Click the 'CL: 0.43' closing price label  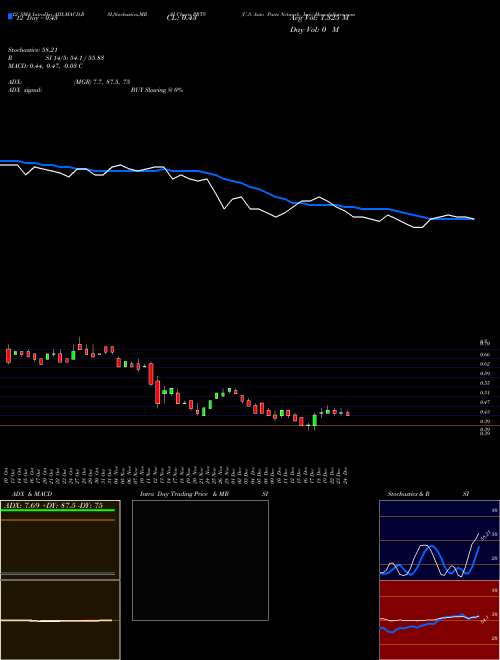click(181, 18)
